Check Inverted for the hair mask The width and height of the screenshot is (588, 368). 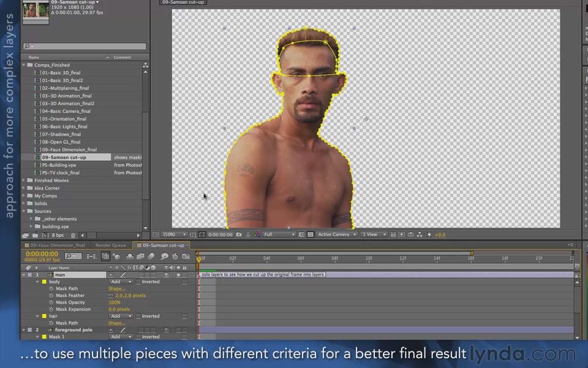[138, 316]
